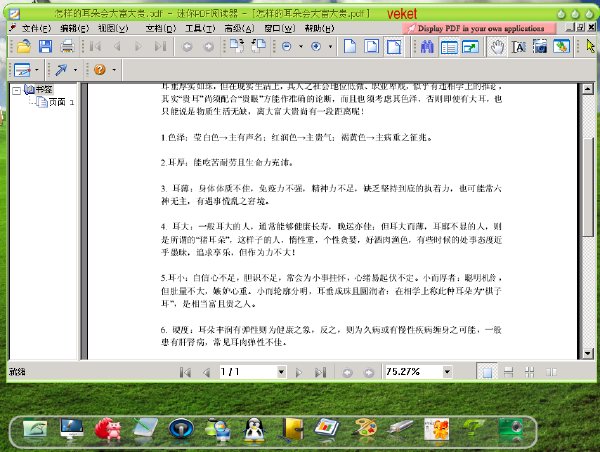Go to next page in bottom navigation bar
Image resolution: width=600 pixels, height=452 pixels.
tap(299, 372)
